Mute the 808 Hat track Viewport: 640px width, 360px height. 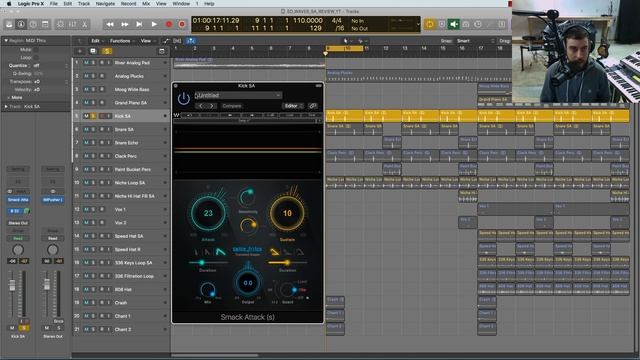87,289
